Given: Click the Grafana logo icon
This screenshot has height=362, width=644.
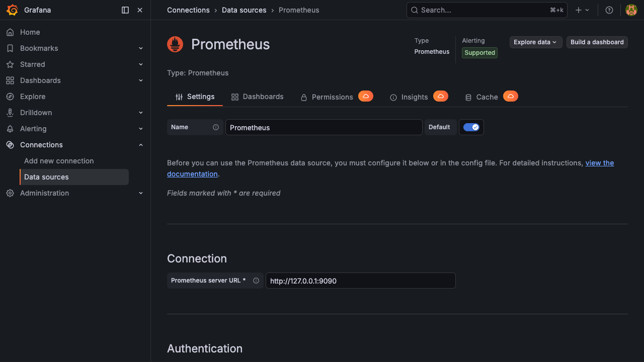Looking at the screenshot, I should pyautogui.click(x=12, y=10).
